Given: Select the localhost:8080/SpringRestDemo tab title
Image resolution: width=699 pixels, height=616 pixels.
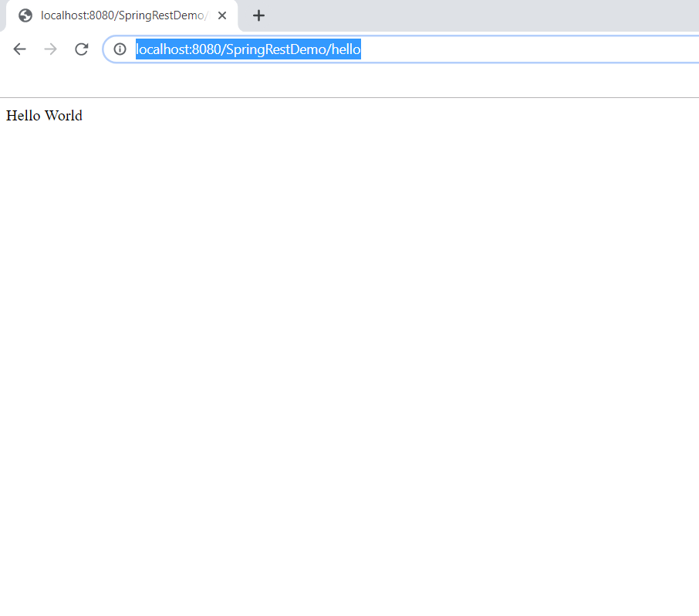Looking at the screenshot, I should click(123, 15).
